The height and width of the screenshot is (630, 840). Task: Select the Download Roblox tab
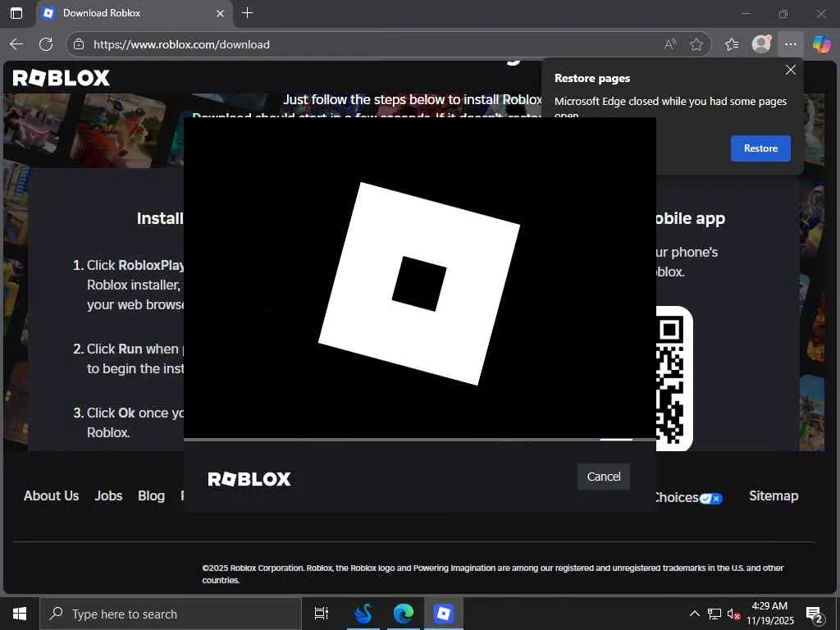(x=134, y=13)
